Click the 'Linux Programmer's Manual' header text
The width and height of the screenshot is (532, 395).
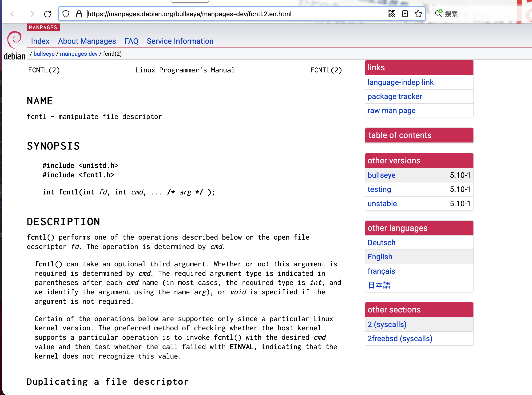point(185,70)
